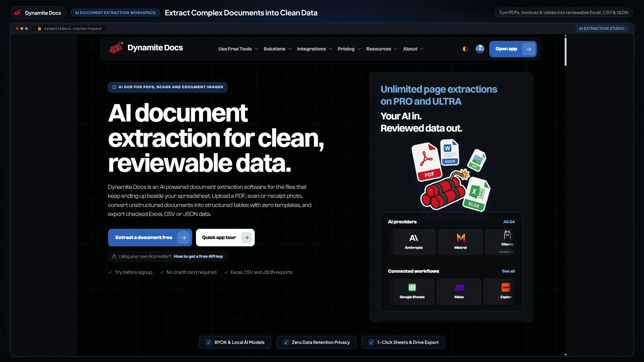The image size is (644, 362).
Task: Click the Mistral provider card
Action: tap(460, 242)
